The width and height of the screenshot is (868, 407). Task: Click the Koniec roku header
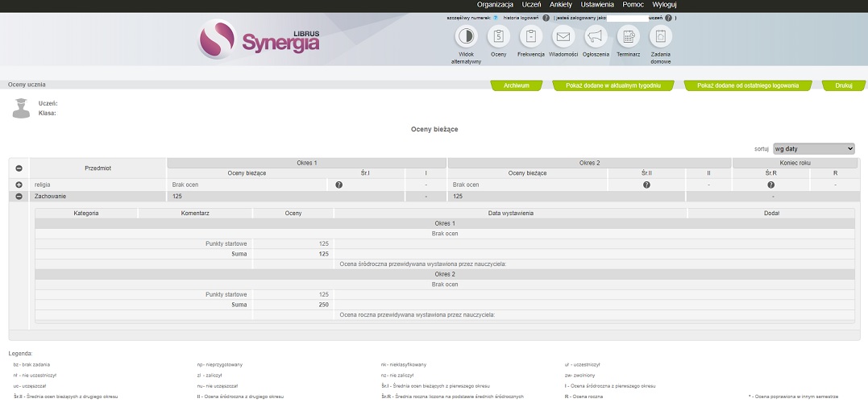click(793, 164)
